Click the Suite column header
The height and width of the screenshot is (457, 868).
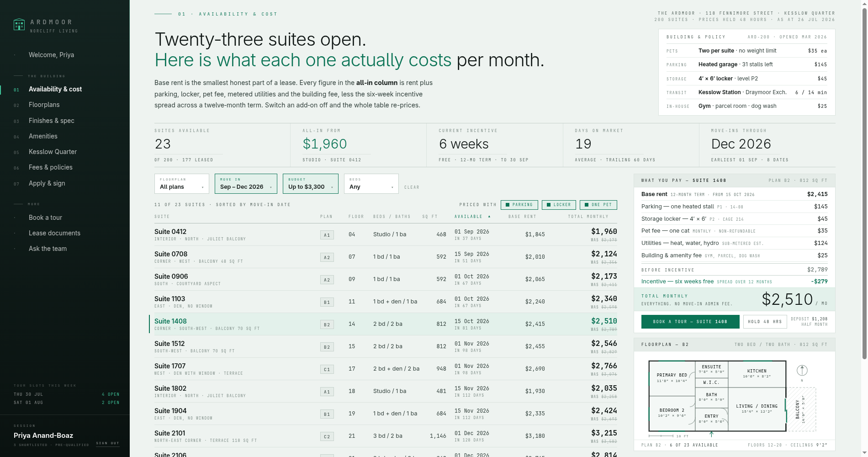click(x=162, y=217)
